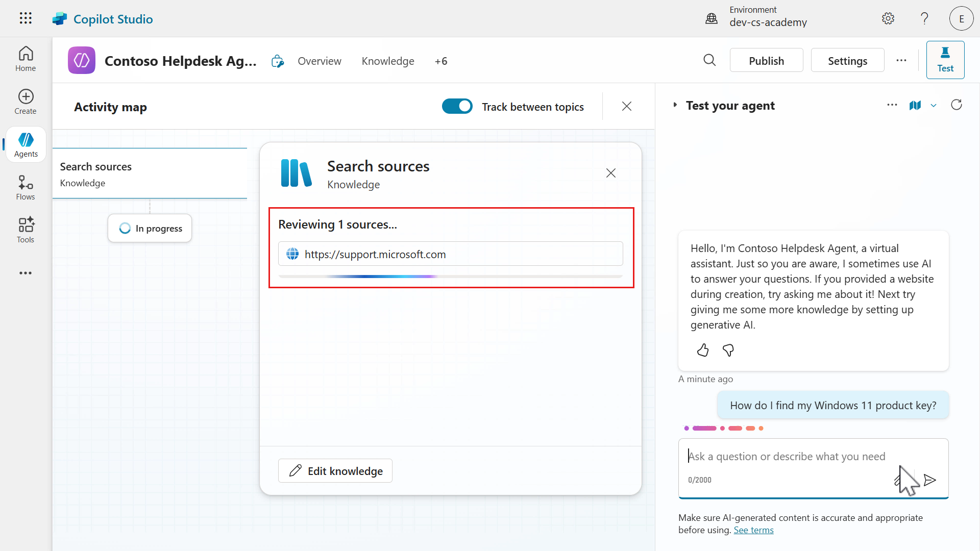Expand the dropdown beside the map icon
The width and height of the screenshot is (980, 551).
[x=934, y=106]
